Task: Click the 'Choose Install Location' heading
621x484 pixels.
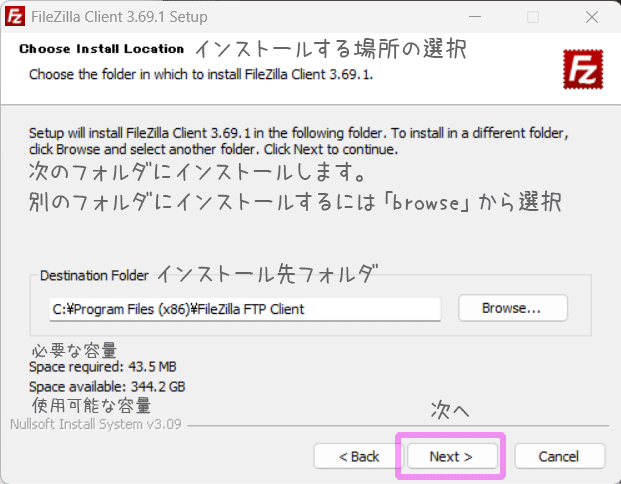Action: [101, 49]
